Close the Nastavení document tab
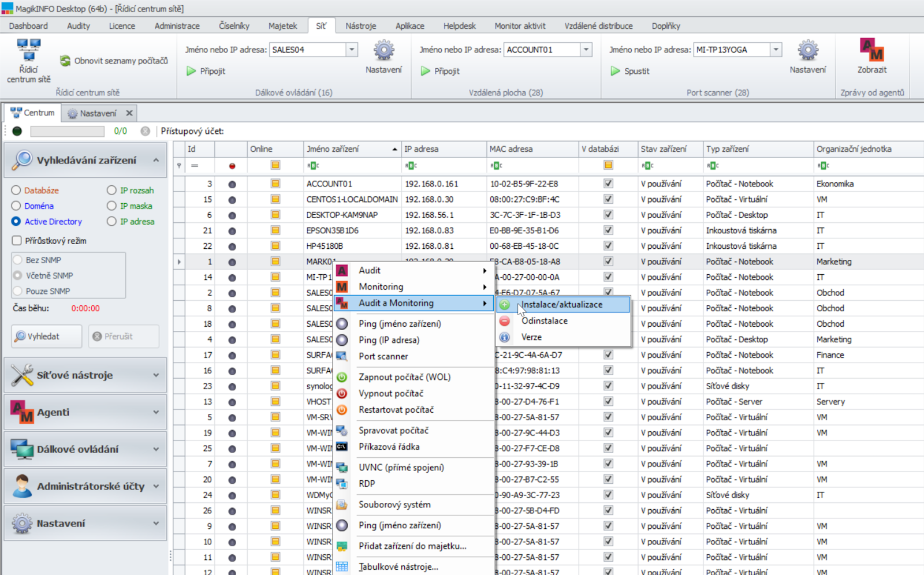This screenshot has width=924, height=575. click(x=129, y=113)
